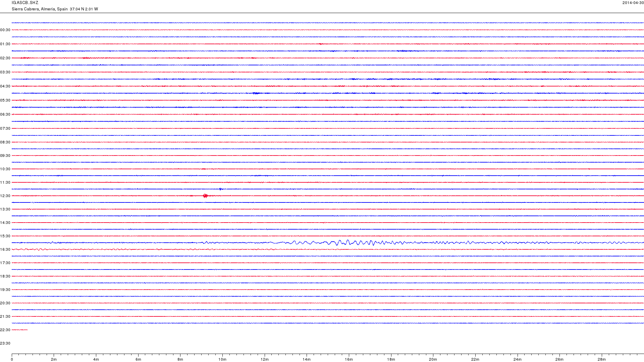644x362 pixels.
Task: Click the 04:30 time label
Action: pos(5,86)
